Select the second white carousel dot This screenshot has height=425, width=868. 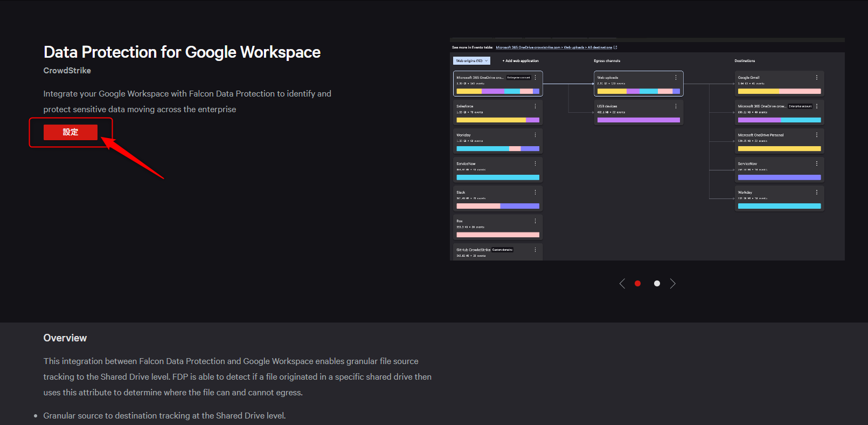pyautogui.click(x=657, y=284)
